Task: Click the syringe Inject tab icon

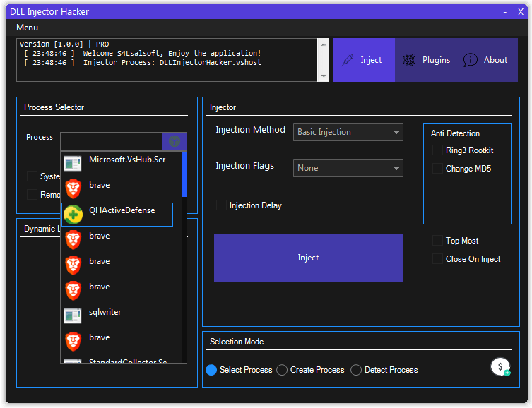Action: (x=348, y=60)
